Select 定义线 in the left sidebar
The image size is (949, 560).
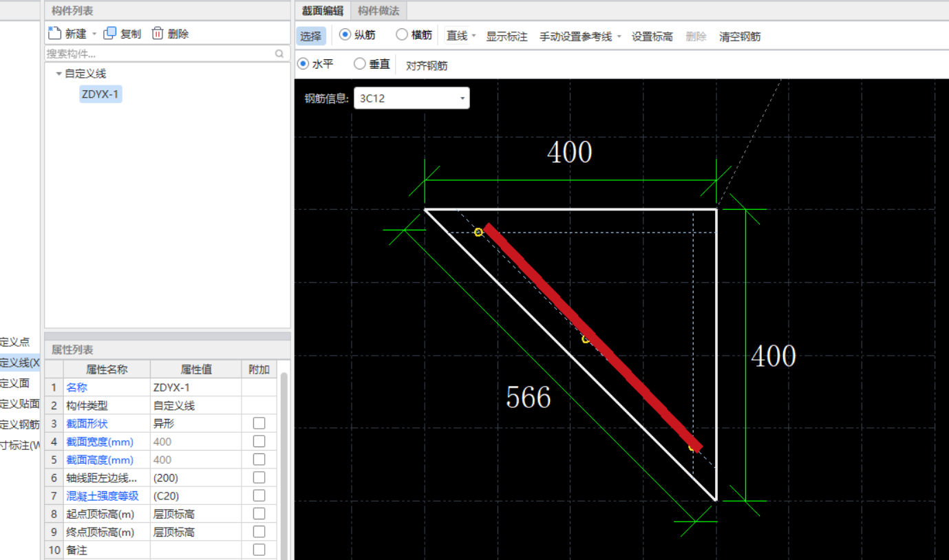point(20,363)
